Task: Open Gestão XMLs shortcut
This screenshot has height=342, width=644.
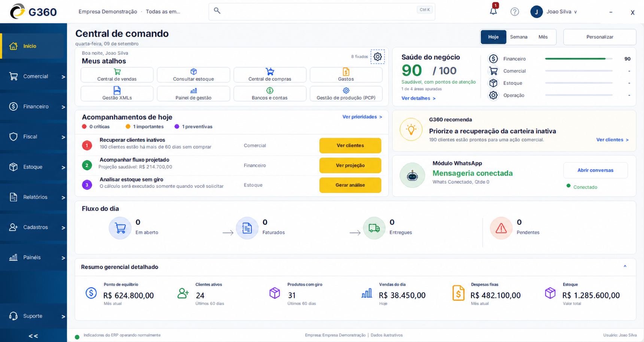Action: [x=117, y=94]
